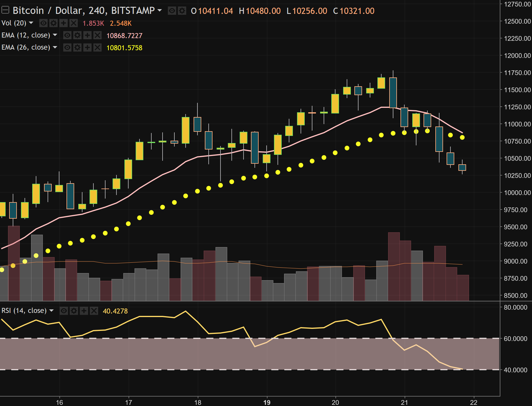Click the 80.0000 label on the RSI axis

click(x=515, y=307)
